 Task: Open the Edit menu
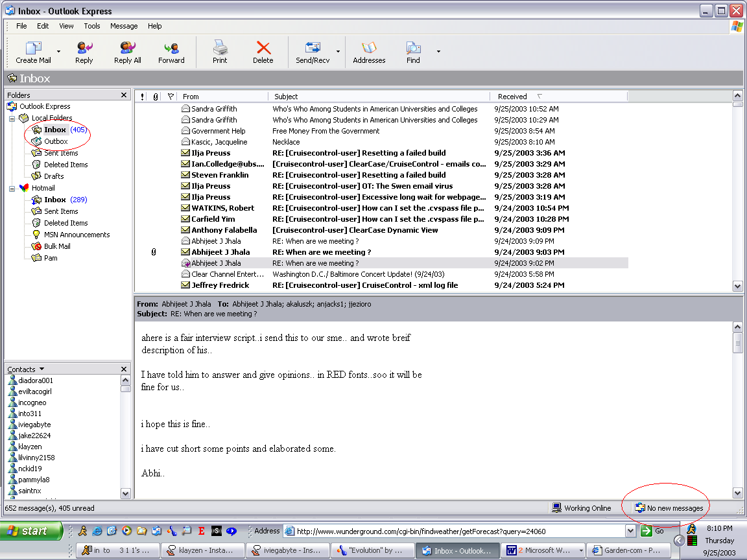(x=43, y=26)
